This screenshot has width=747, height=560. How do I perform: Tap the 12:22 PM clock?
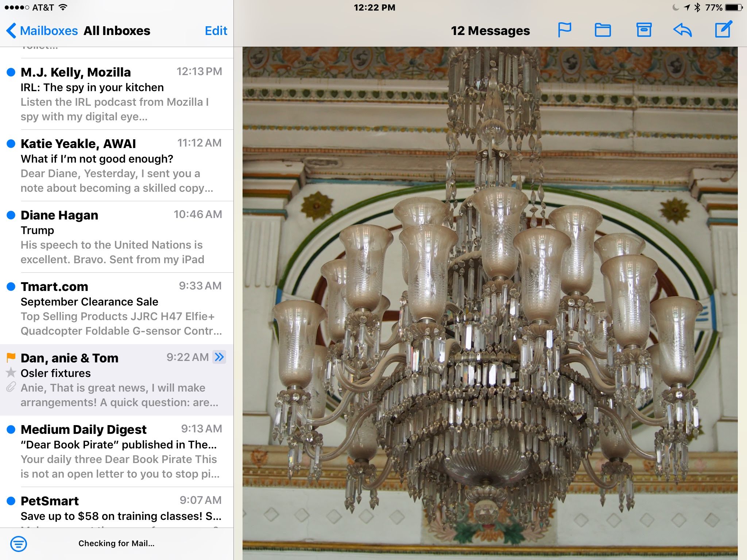[374, 8]
